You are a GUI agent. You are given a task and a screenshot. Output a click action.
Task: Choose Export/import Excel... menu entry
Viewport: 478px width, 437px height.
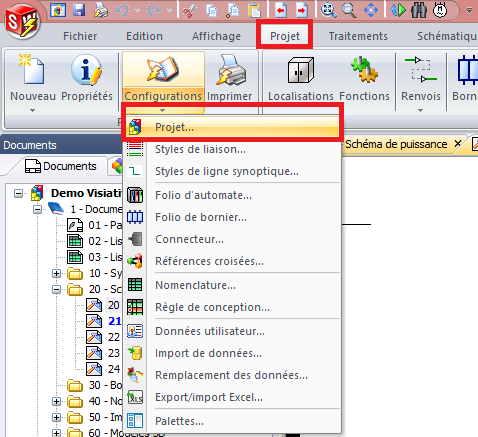tap(232, 397)
